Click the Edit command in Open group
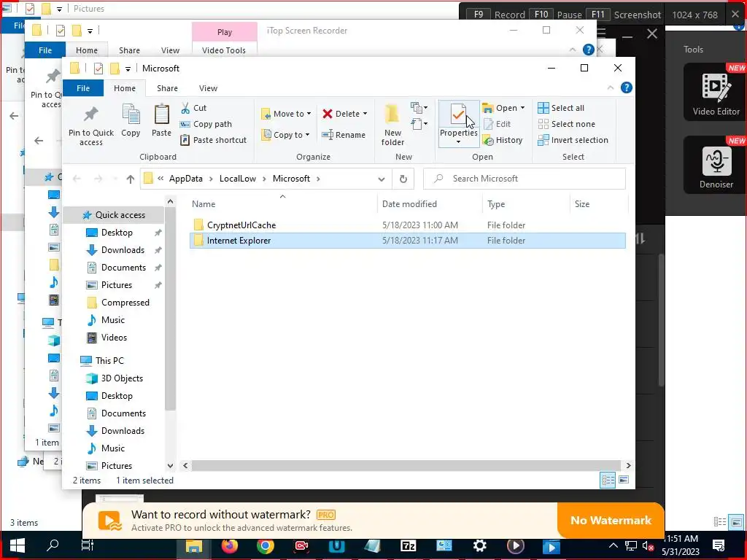Image resolution: width=747 pixels, height=560 pixels. point(497,124)
